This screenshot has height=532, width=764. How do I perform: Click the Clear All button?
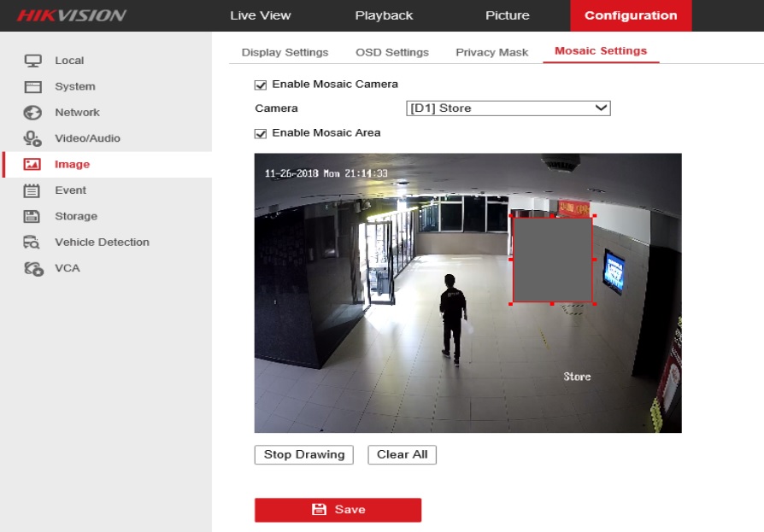point(402,454)
